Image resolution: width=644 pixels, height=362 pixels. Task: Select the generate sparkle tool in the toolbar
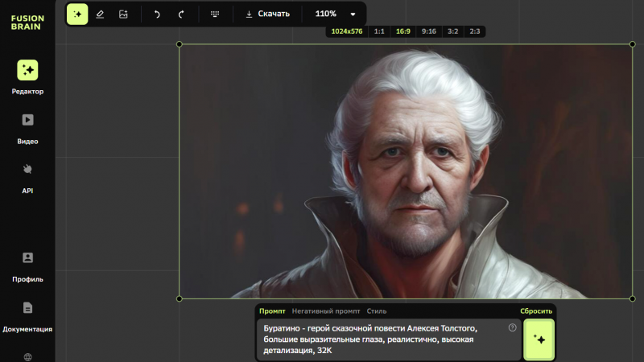77,14
